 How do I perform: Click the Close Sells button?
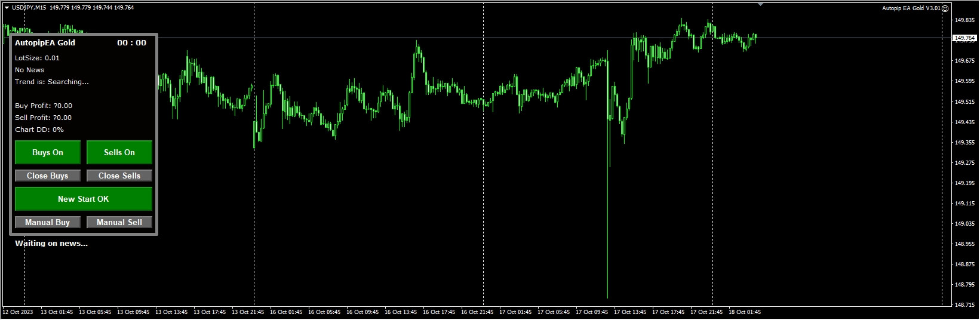pyautogui.click(x=119, y=176)
